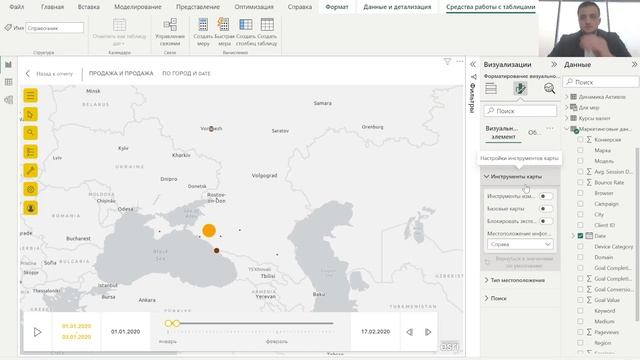
Task: Click the New column icon
Action: [x=246, y=24]
